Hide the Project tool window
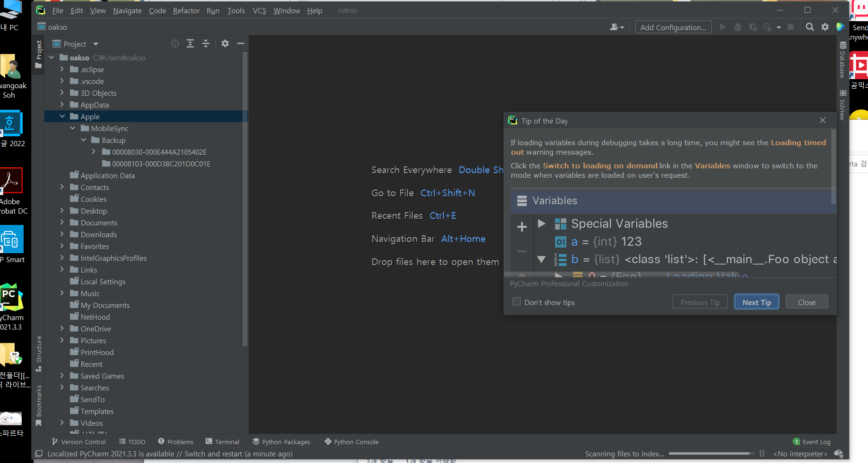This screenshot has height=463, width=868. pyautogui.click(x=241, y=44)
